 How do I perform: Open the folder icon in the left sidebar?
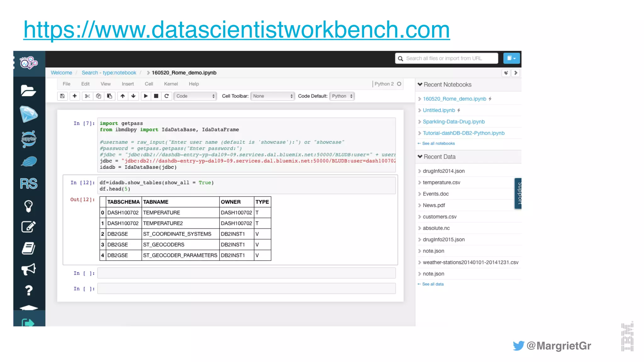[x=29, y=91]
